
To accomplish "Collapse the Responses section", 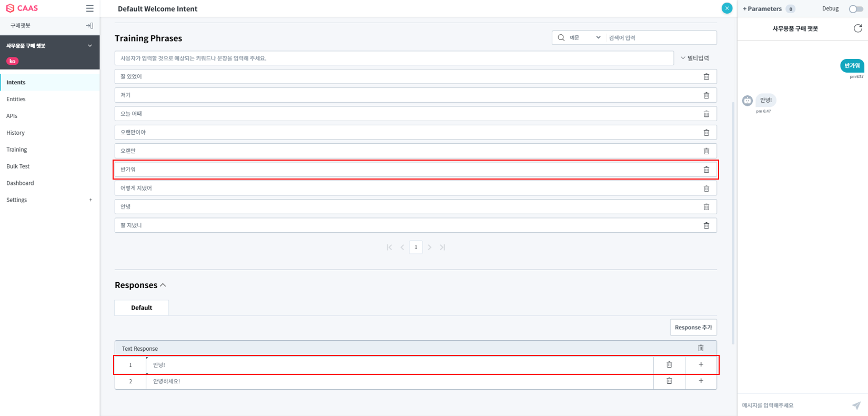I will click(163, 285).
